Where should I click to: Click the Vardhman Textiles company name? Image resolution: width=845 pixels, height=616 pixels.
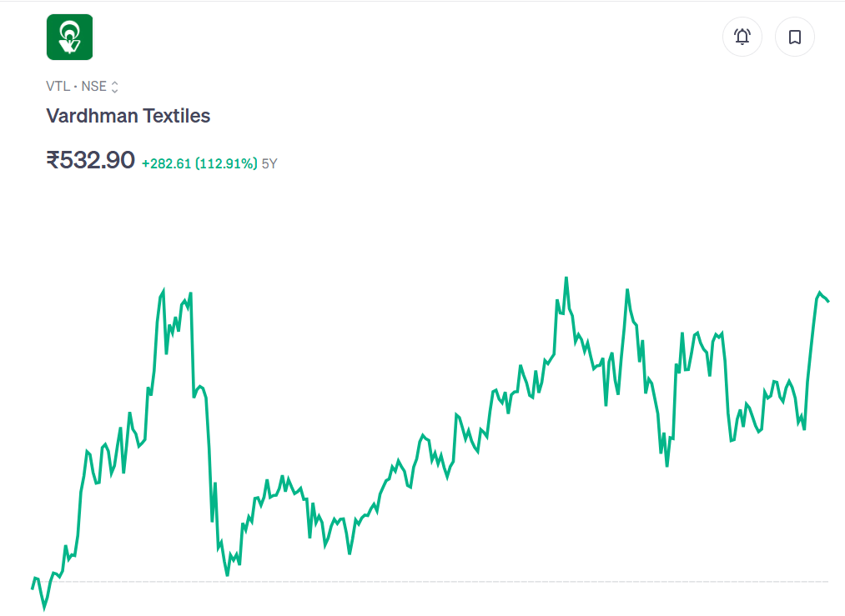click(x=128, y=116)
